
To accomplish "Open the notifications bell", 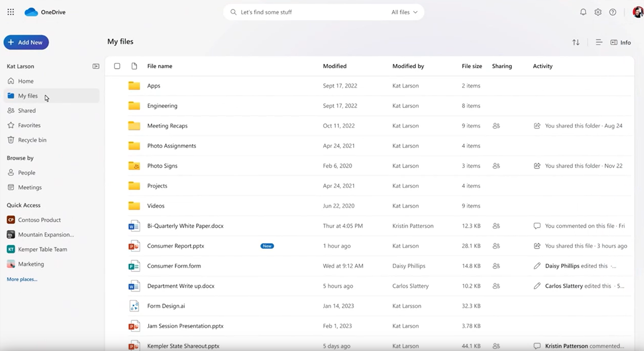I will (583, 12).
